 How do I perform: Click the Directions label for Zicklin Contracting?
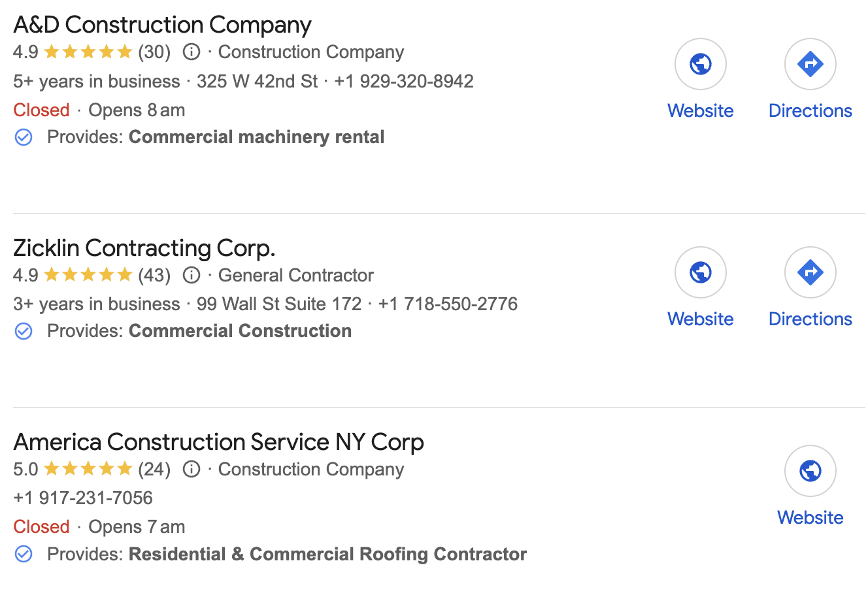click(810, 319)
